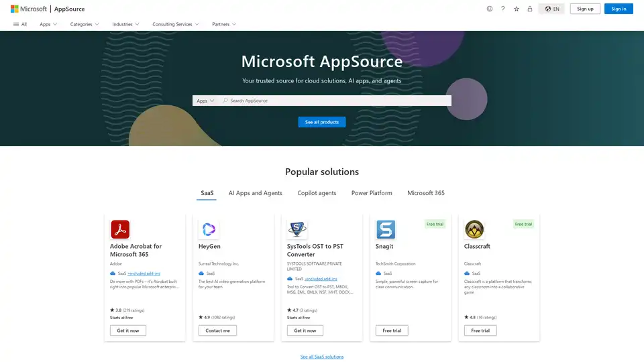Click the See all products button

point(322,122)
